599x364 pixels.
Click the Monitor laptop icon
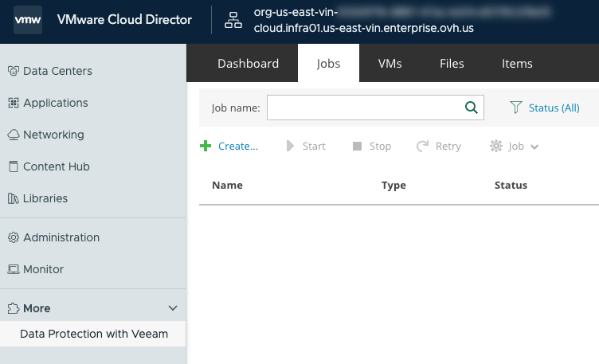pyautogui.click(x=14, y=269)
